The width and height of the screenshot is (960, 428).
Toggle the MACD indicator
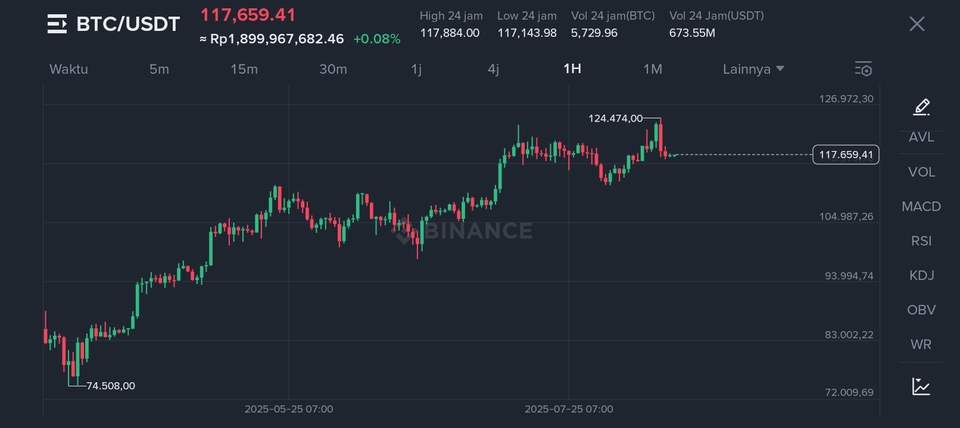click(921, 206)
